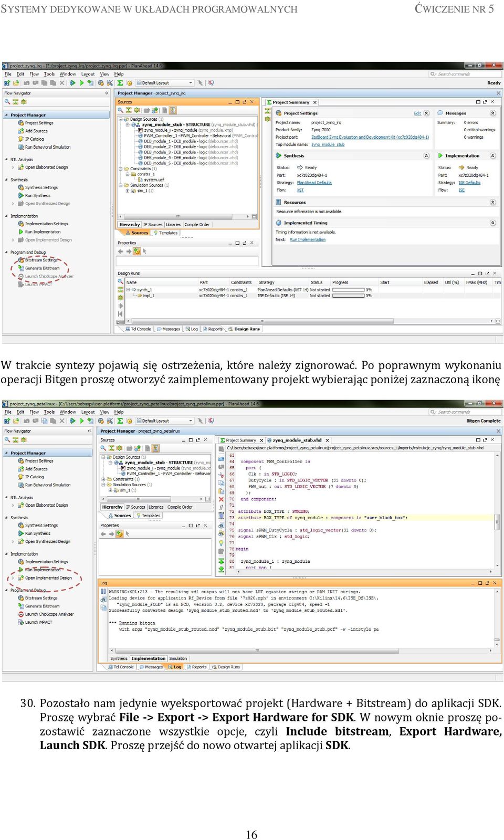Image resolution: width=504 pixels, height=840 pixels.
Task: Open the File menu in lower petalinux window
Action: (x=8, y=412)
